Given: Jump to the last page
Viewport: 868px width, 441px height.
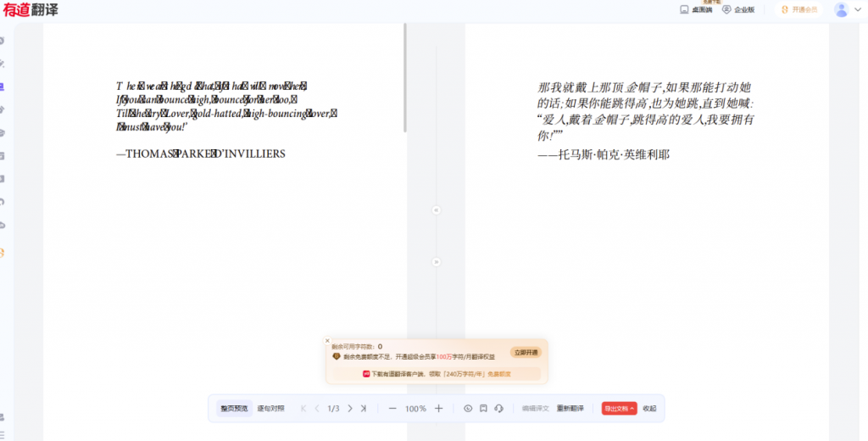Looking at the screenshot, I should point(364,408).
